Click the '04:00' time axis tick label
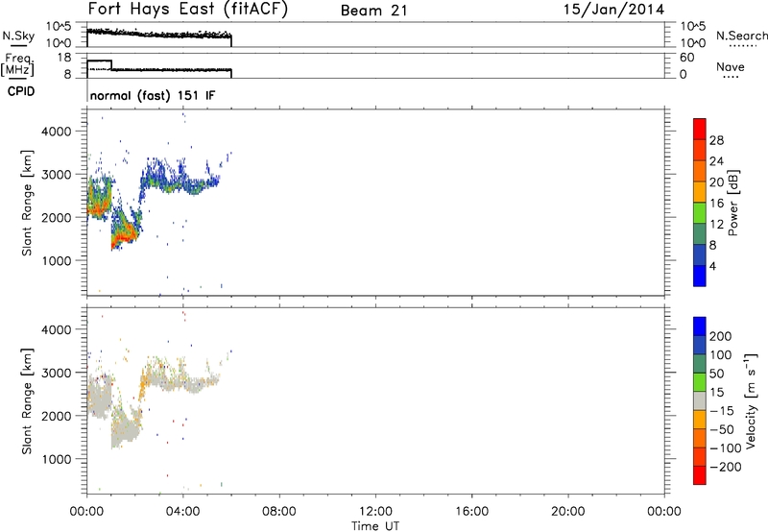The height and width of the screenshot is (532, 768). pyautogui.click(x=182, y=512)
